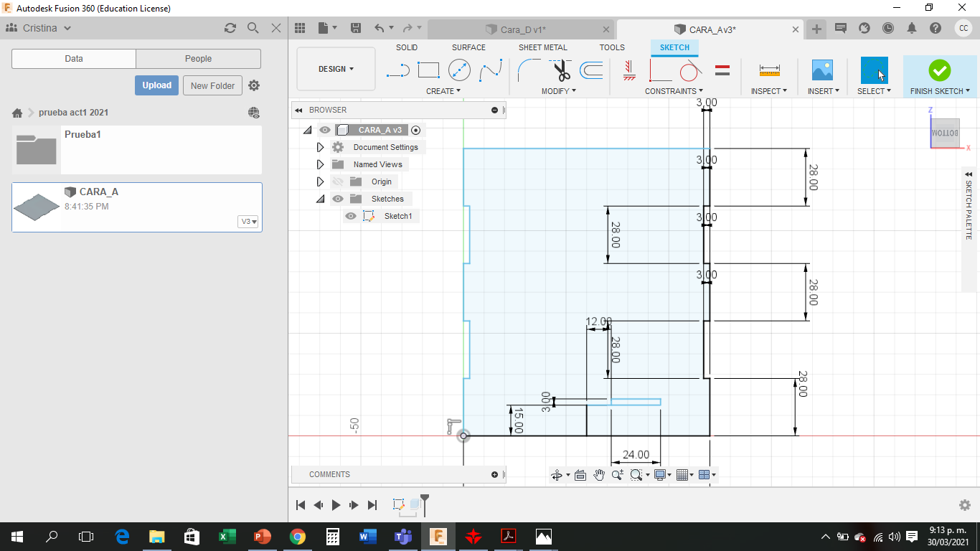Click the ViewCube BOTTOM face
Viewport: 980px width, 551px height.
(944, 133)
